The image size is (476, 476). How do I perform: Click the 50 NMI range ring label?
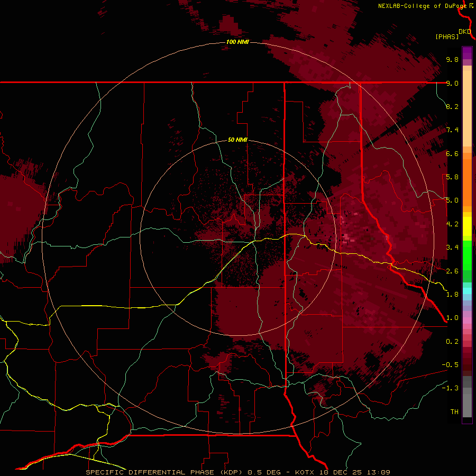coord(237,140)
